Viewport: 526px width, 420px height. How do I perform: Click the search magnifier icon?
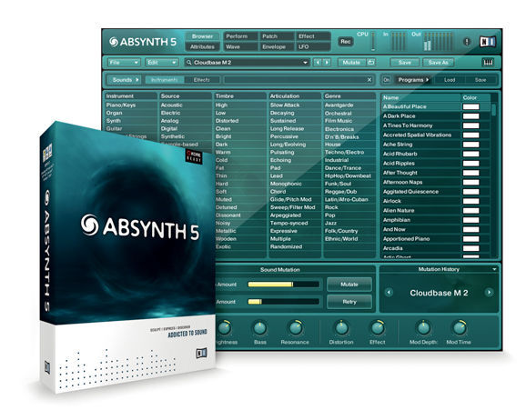pos(189,63)
